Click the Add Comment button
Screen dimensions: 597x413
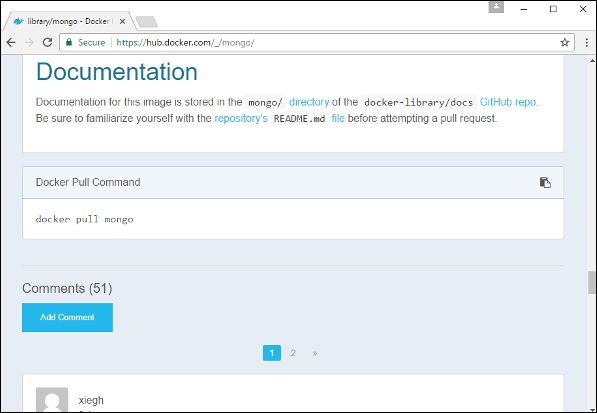tap(67, 317)
